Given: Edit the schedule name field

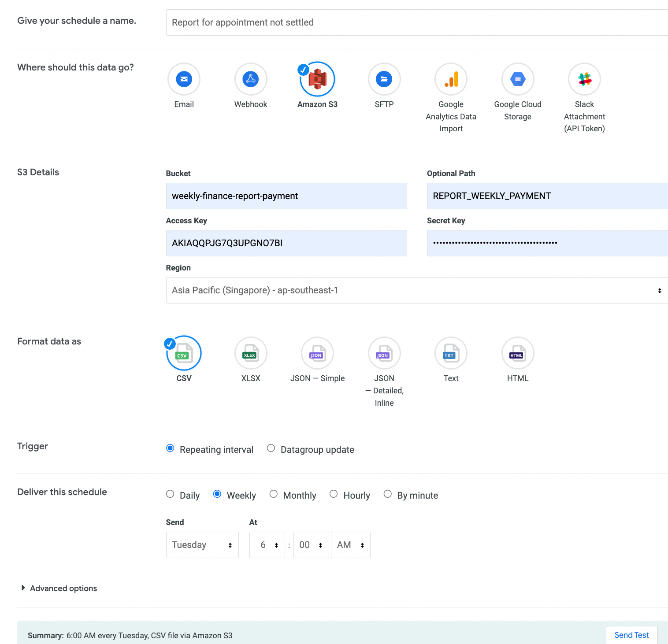Looking at the screenshot, I should coord(417,22).
